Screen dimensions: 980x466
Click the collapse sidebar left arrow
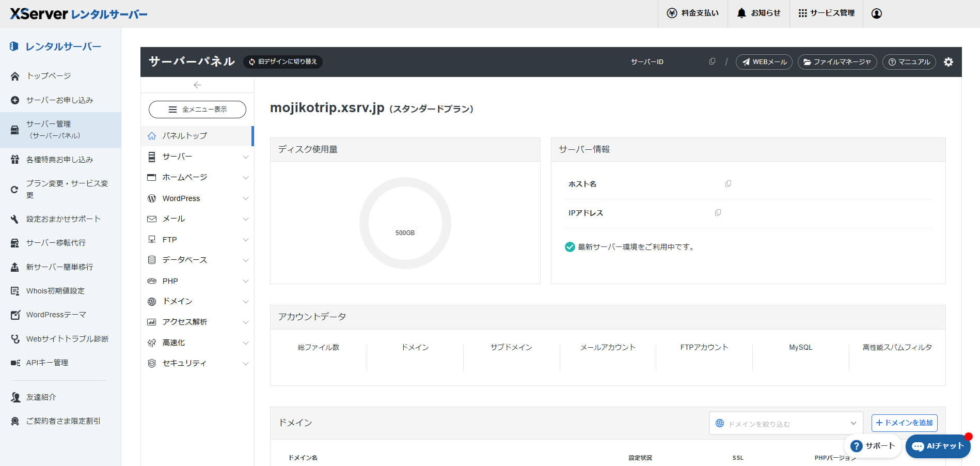point(197,85)
